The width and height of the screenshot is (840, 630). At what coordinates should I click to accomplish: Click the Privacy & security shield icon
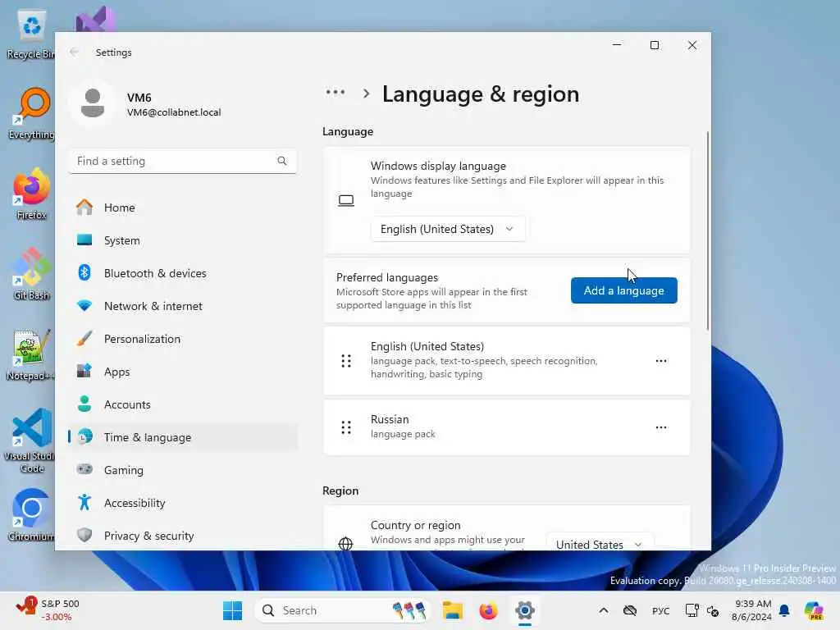point(84,535)
